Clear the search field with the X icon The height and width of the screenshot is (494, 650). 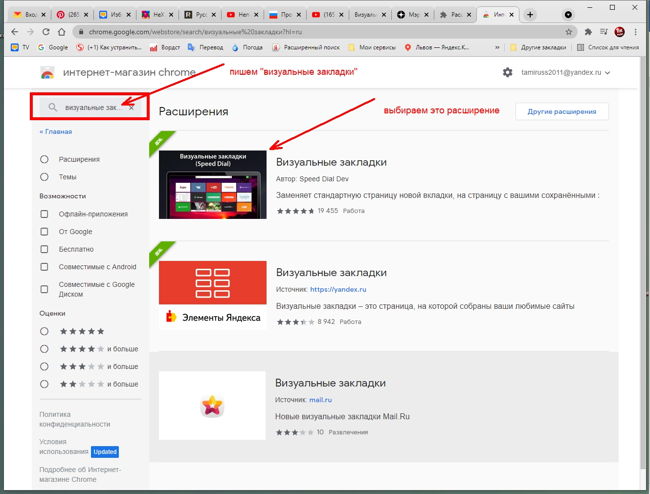point(131,107)
